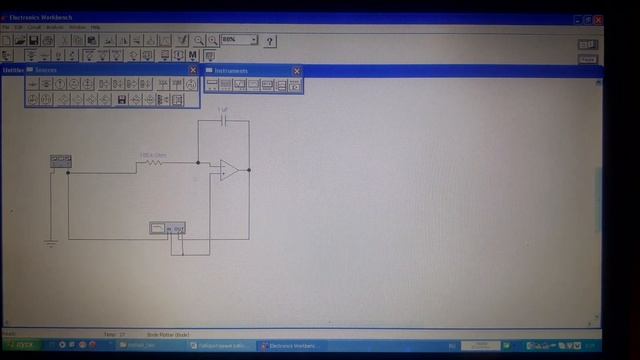
Task: Close the Instruments palette
Action: pyautogui.click(x=297, y=71)
